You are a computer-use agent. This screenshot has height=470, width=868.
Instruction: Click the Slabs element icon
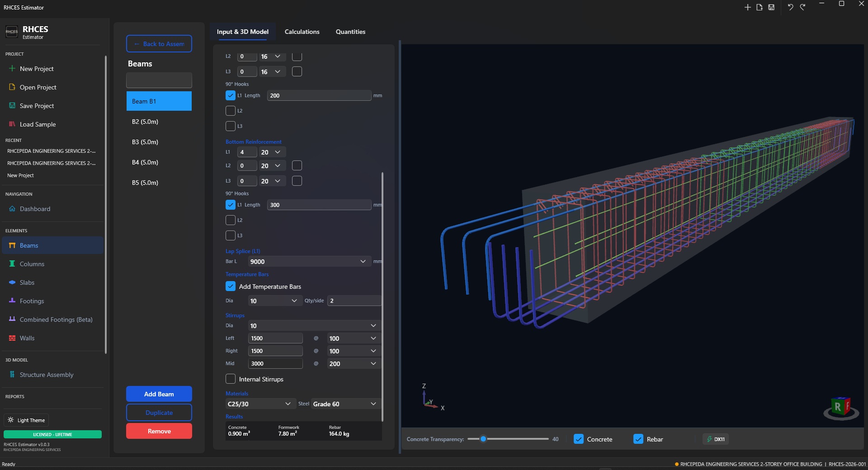(12, 282)
